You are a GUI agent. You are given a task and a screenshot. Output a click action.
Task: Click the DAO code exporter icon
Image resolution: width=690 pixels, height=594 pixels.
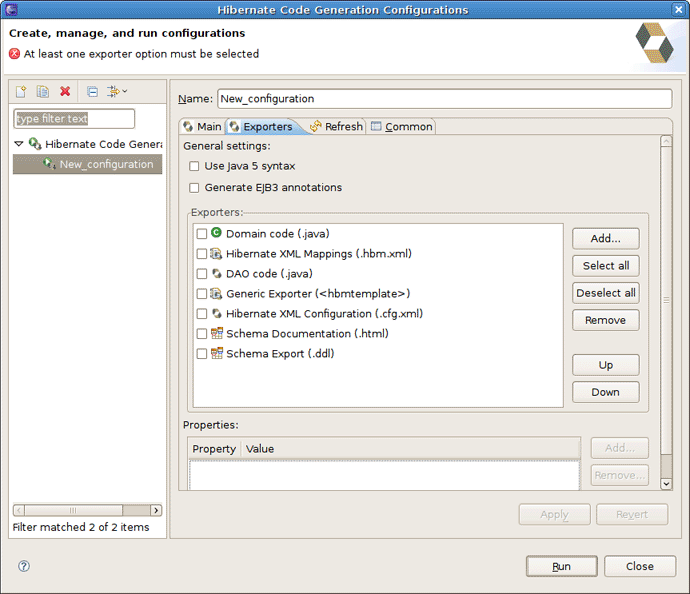pos(216,273)
